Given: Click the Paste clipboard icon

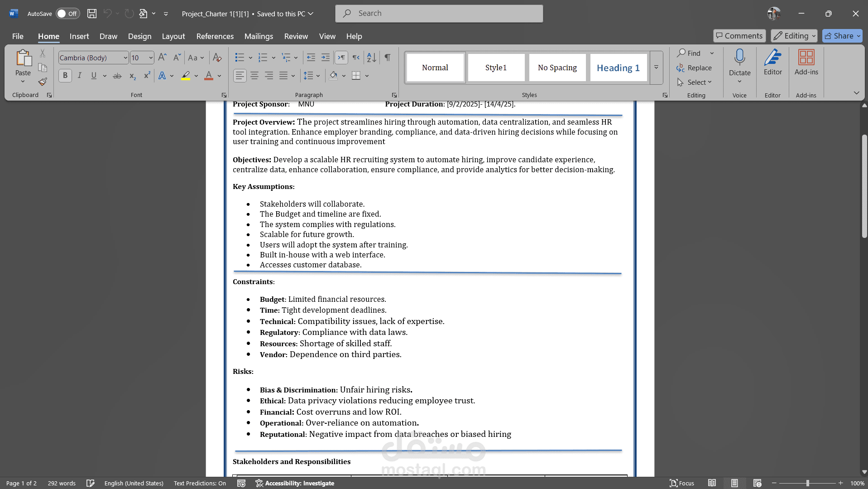Looking at the screenshot, I should pyautogui.click(x=23, y=58).
